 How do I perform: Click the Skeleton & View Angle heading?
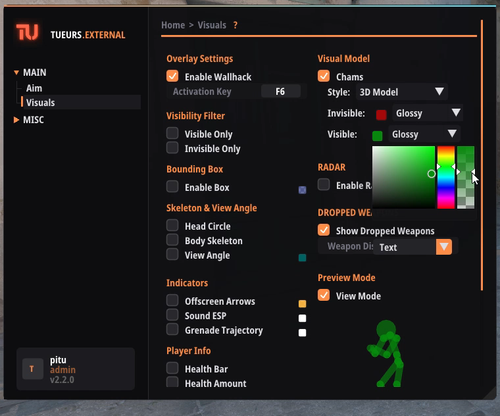212,208
